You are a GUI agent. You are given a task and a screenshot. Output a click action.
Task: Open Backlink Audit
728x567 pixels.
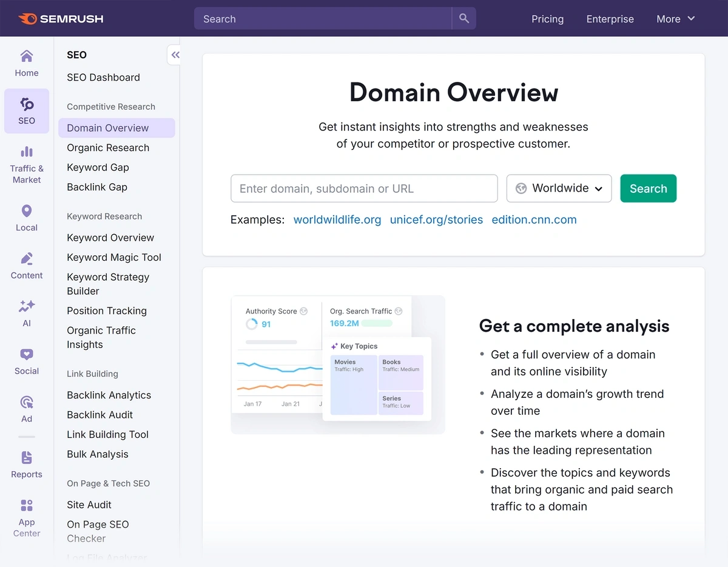(99, 415)
